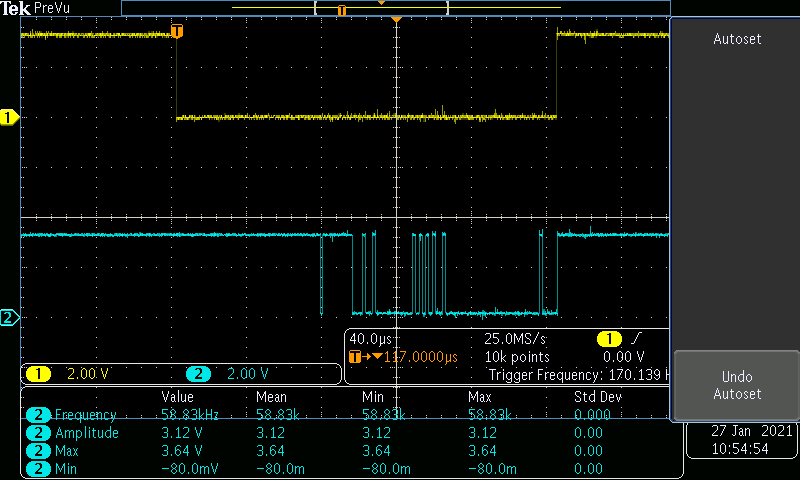This screenshot has width=800, height=480.
Task: Click the channel 2 badge in the Frequency row
Action: pos(38,415)
